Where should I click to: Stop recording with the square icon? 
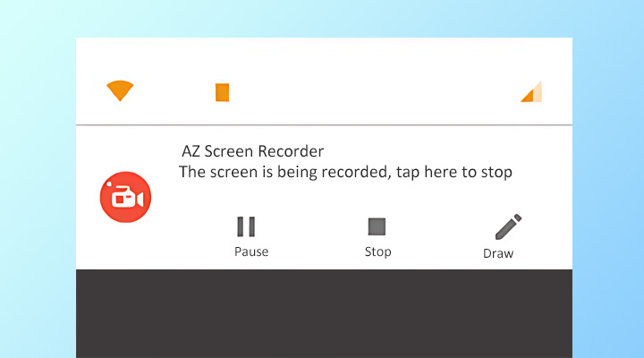[x=377, y=226]
